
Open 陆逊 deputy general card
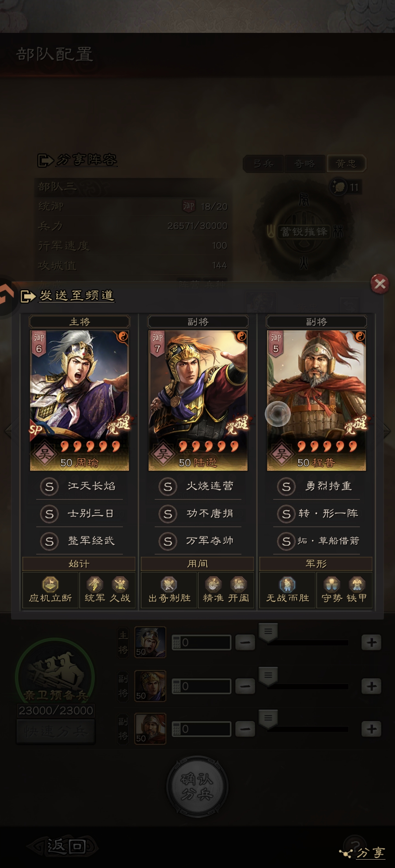click(x=198, y=400)
